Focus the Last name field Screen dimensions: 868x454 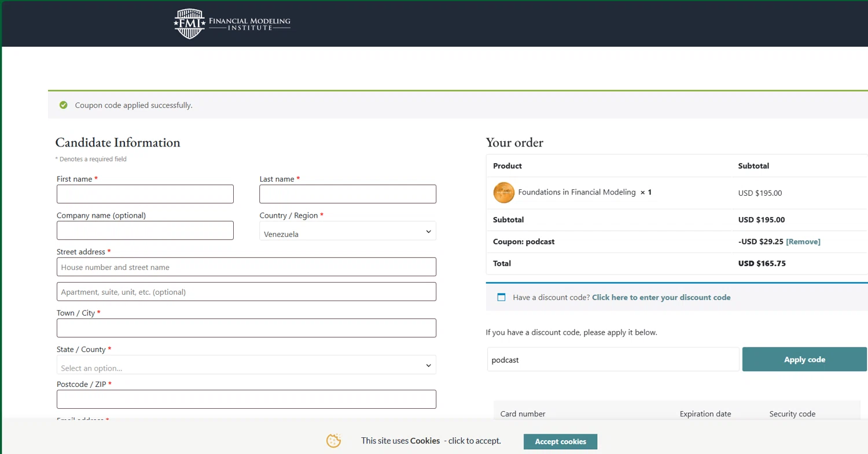coord(348,194)
